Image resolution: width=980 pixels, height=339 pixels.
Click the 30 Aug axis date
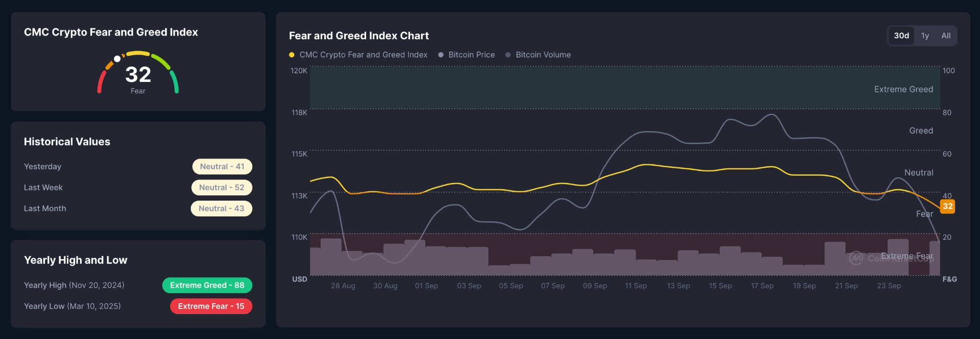(385, 286)
